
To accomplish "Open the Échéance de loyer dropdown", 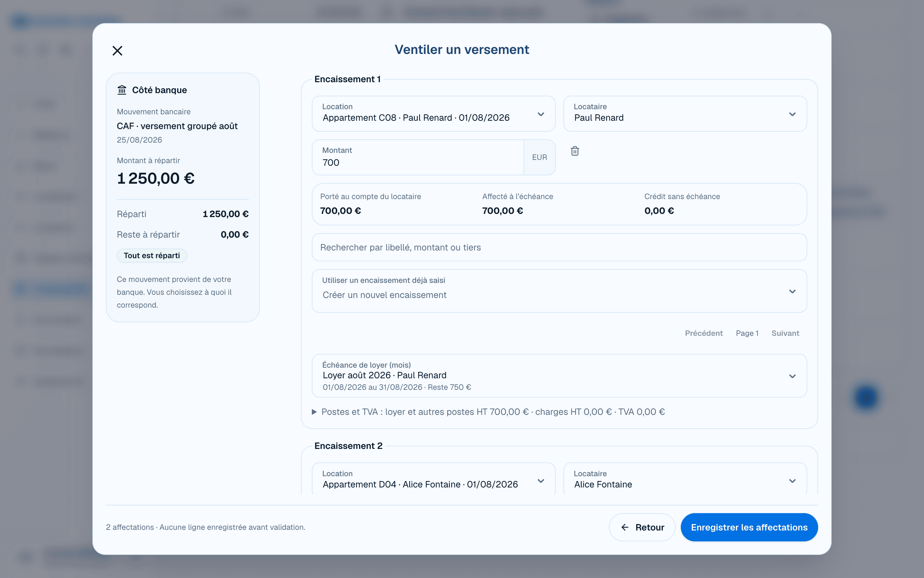I will click(x=559, y=376).
